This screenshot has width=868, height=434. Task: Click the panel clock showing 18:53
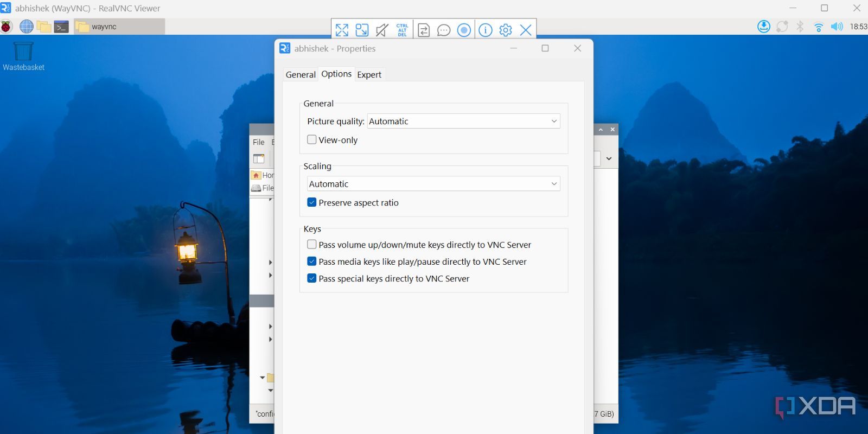click(858, 26)
